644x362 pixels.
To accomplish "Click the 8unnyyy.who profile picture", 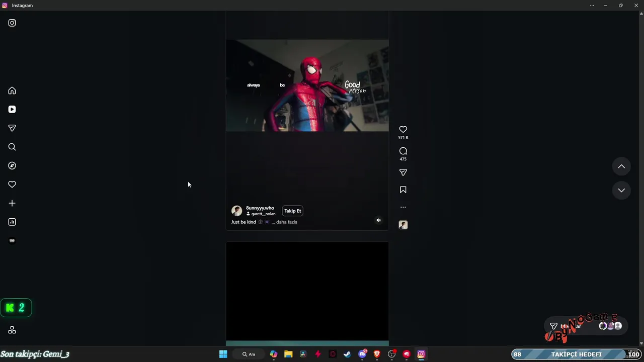I will click(x=237, y=211).
